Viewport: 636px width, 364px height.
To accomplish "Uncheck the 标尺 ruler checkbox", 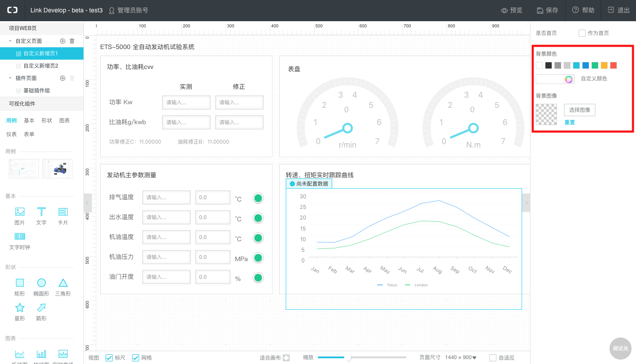I will point(109,358).
